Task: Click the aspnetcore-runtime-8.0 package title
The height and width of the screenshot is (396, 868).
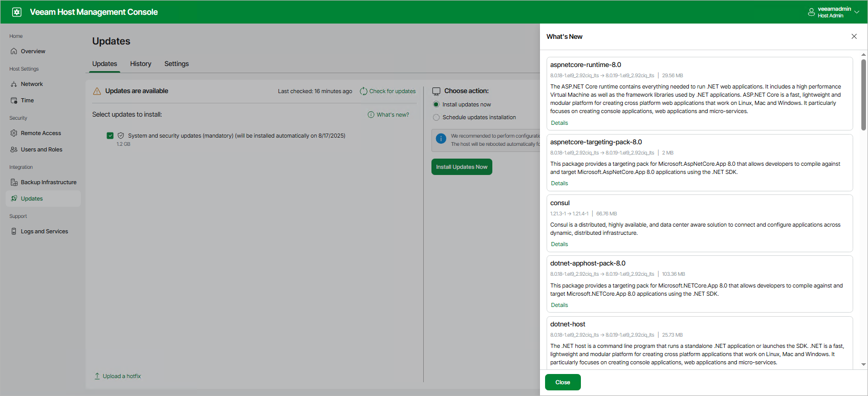Action: [585, 65]
